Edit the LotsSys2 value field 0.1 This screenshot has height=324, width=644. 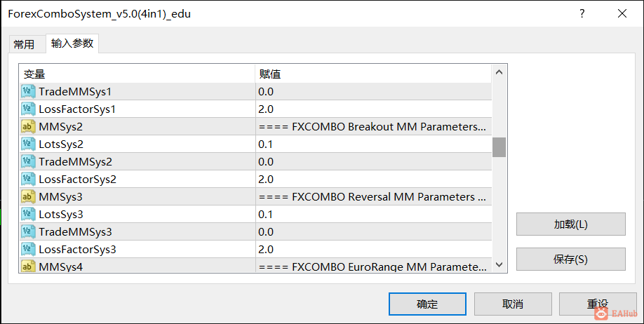pos(373,144)
